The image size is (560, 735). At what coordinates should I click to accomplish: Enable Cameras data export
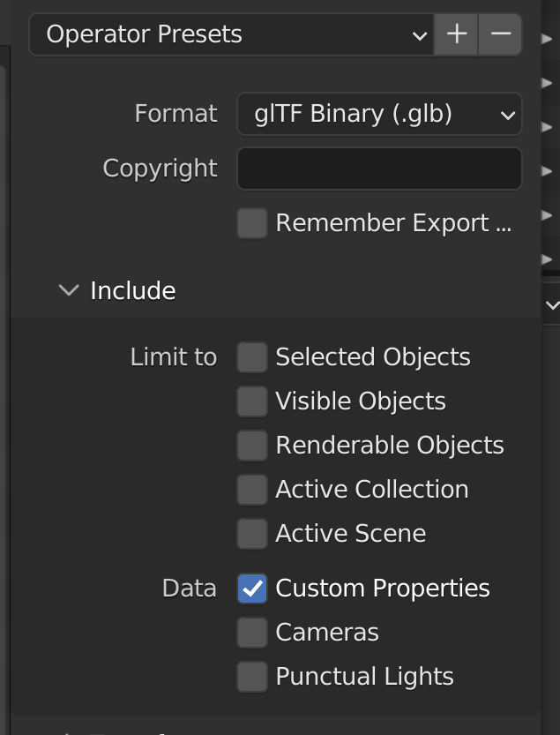coord(252,633)
